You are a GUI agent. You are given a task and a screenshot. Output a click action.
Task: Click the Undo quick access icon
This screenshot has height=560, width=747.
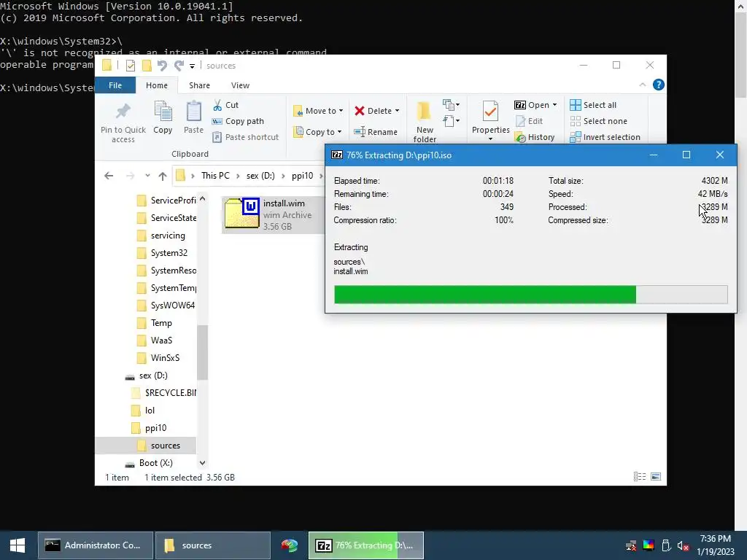point(163,66)
